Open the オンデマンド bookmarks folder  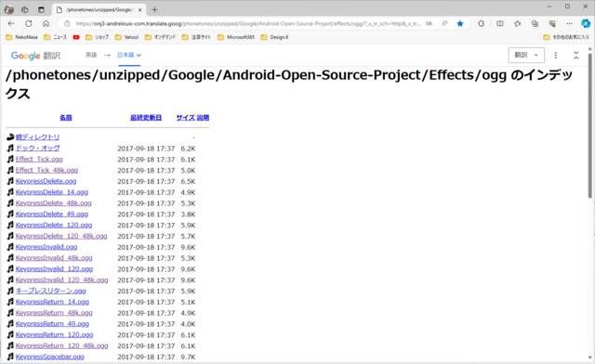[x=161, y=37]
